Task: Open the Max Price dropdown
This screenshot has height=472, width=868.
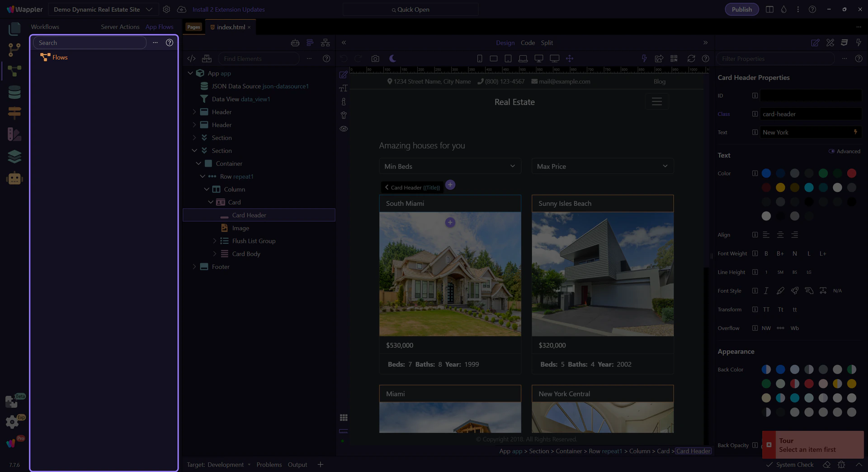Action: point(602,167)
